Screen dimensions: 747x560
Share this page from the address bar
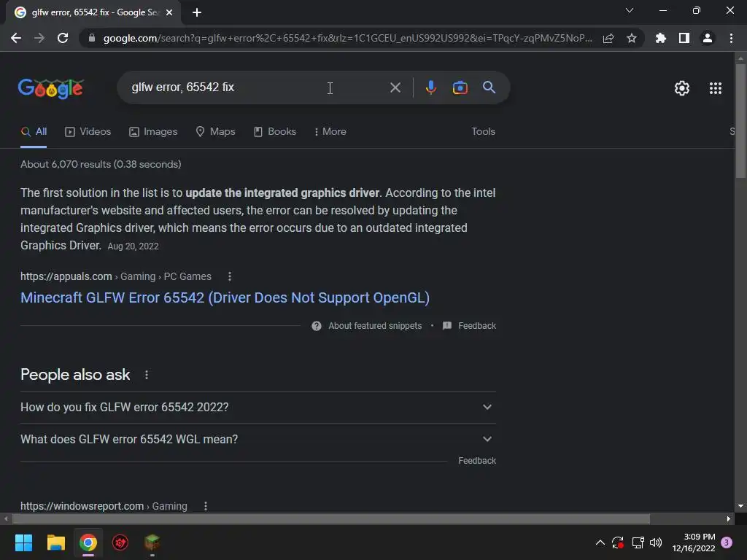click(x=608, y=38)
